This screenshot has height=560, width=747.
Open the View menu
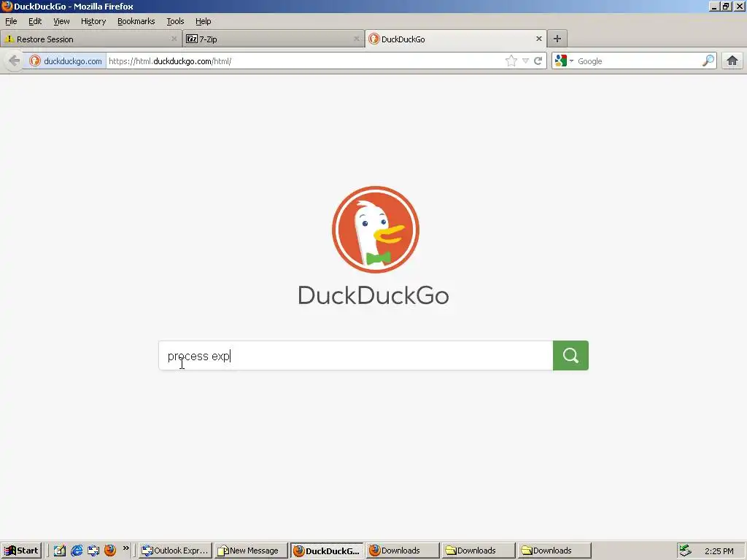(x=61, y=21)
